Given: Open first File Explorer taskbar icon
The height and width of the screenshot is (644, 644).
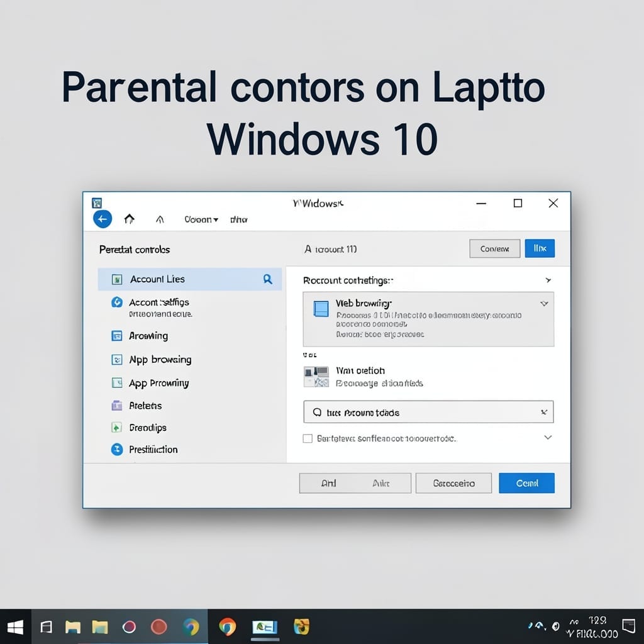Looking at the screenshot, I should (73, 627).
